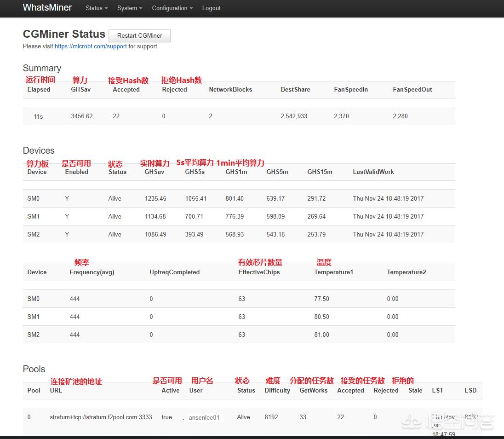Click the FanSpeedIn column header
This screenshot has width=504, height=439.
coord(350,90)
